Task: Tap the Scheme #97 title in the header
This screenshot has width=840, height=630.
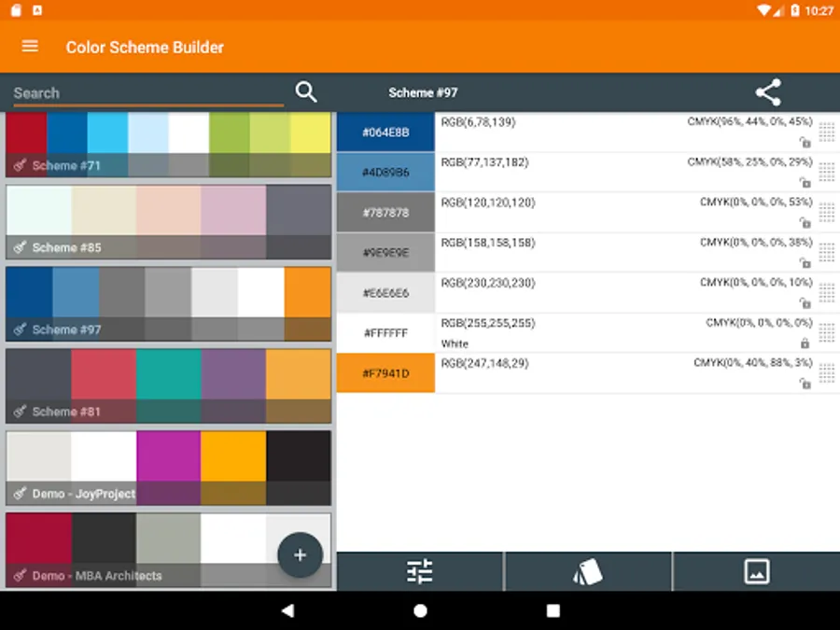Action: tap(424, 92)
